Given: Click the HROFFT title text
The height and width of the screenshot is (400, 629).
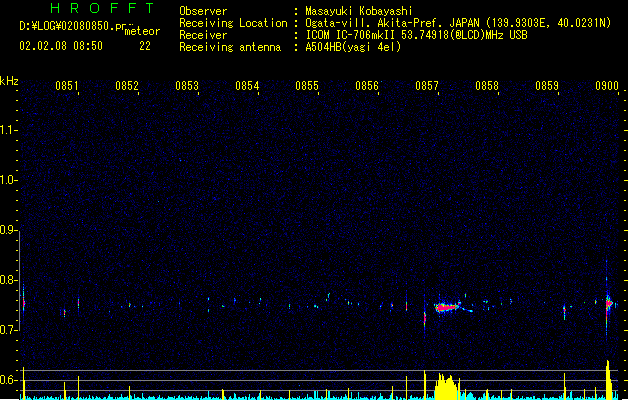Looking at the screenshot, I should click(x=102, y=8).
